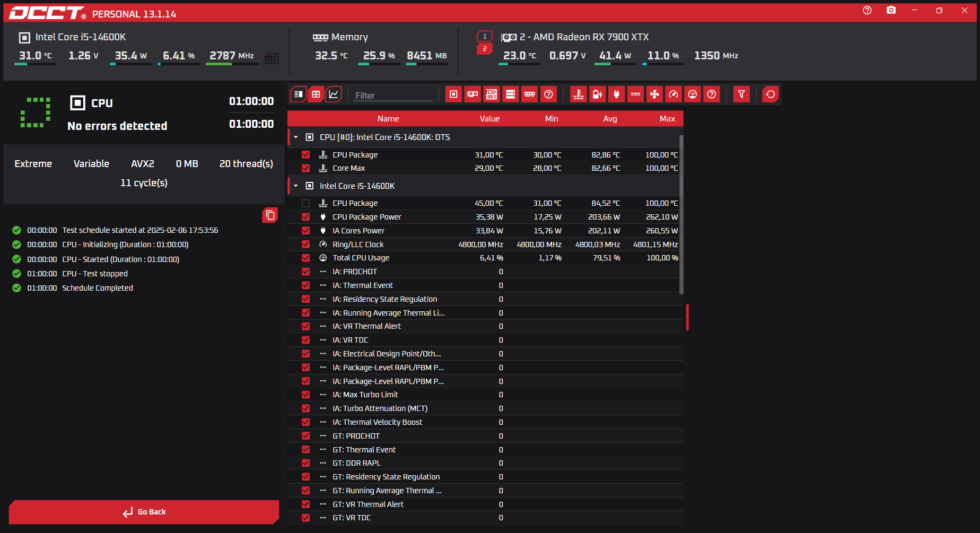Click the GT: PROCHOT row name
This screenshot has height=533, width=980.
coord(356,436)
